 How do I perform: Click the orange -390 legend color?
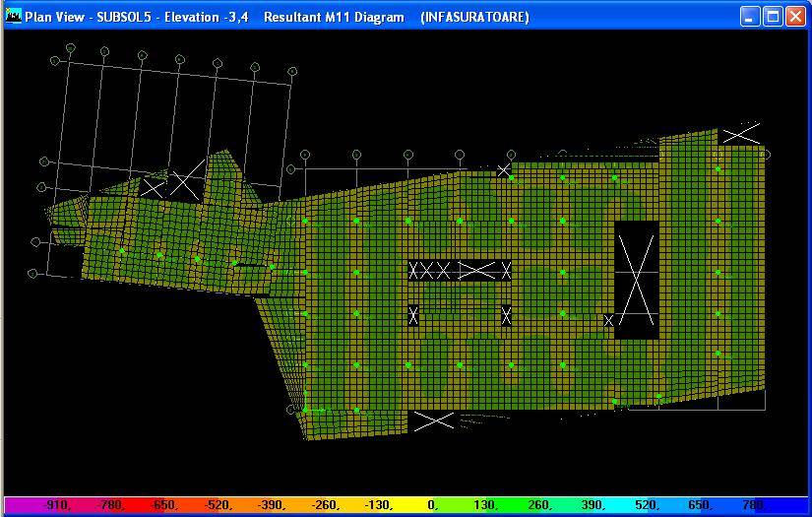(271, 505)
